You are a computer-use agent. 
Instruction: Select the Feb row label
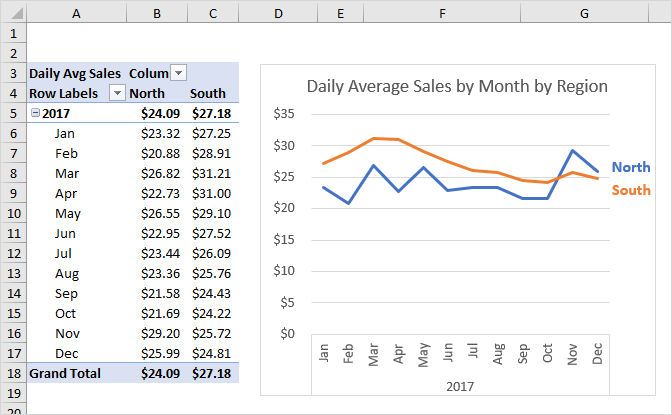pyautogui.click(x=66, y=153)
